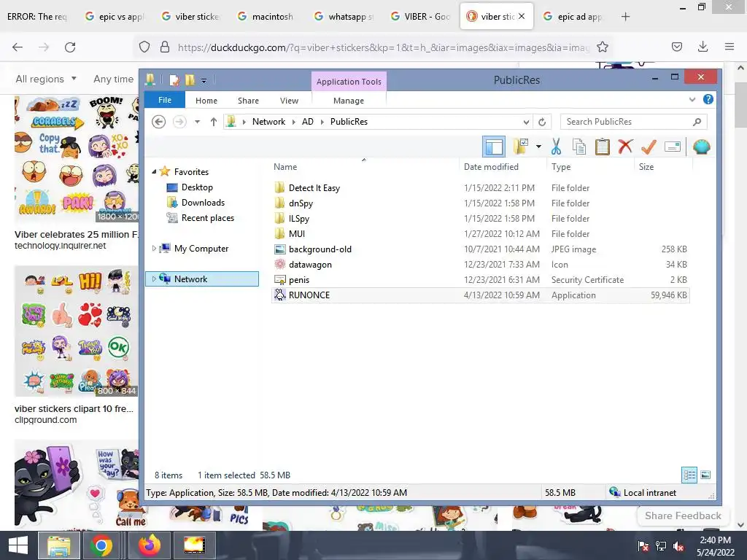Open a new Firefox tab
747x560 pixels.
tap(625, 17)
